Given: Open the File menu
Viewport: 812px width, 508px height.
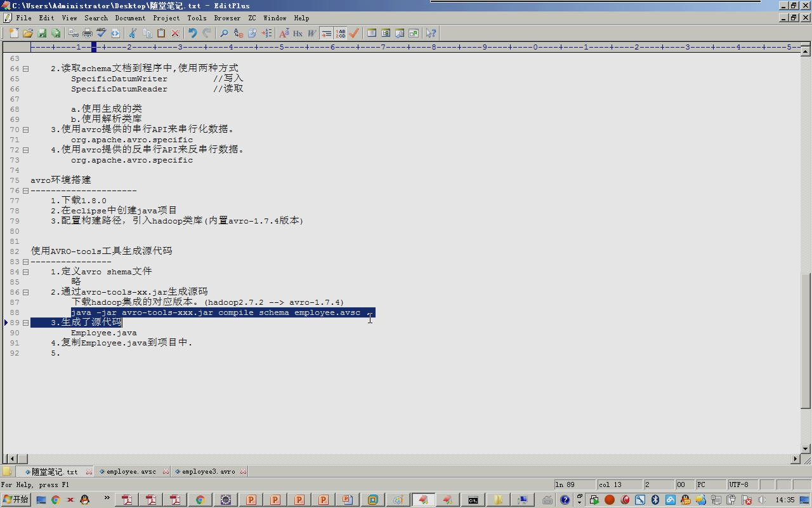Looking at the screenshot, I should 23,18.
